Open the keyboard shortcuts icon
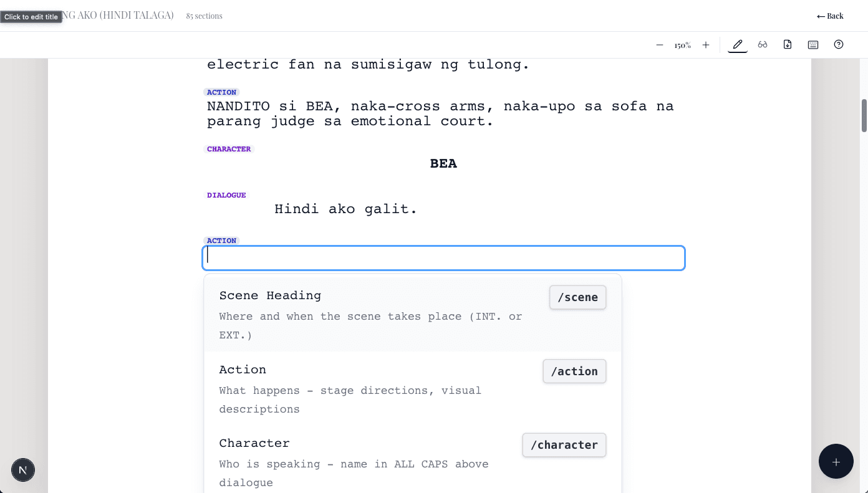 813,44
